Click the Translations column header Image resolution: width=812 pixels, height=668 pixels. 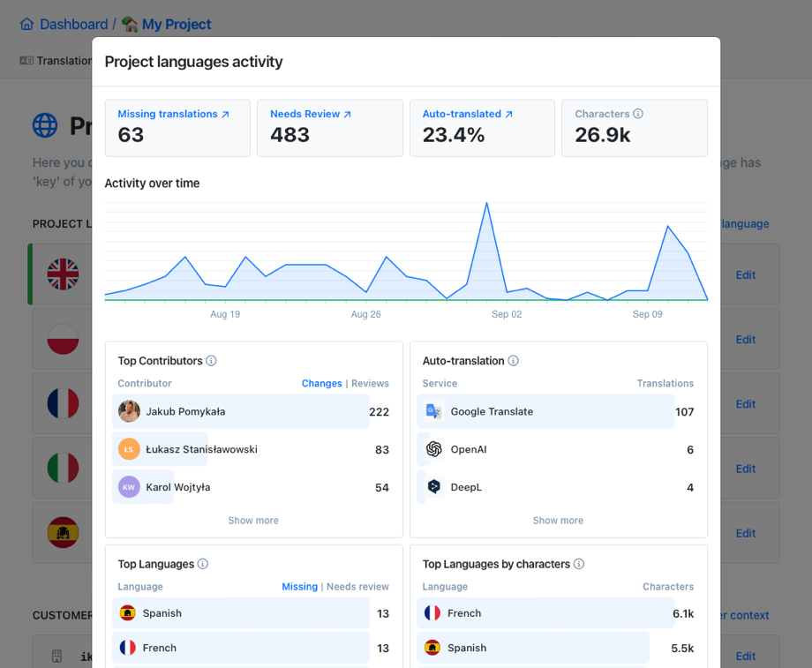pos(665,383)
